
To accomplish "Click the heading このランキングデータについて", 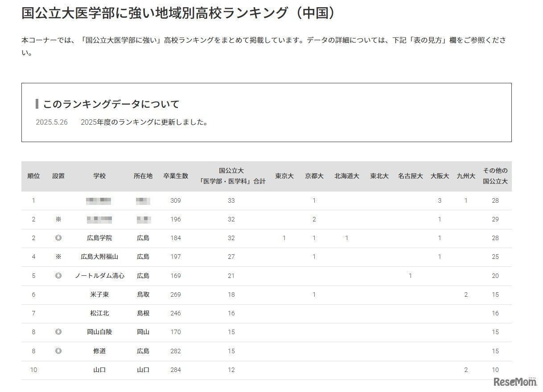I will click(110, 103).
